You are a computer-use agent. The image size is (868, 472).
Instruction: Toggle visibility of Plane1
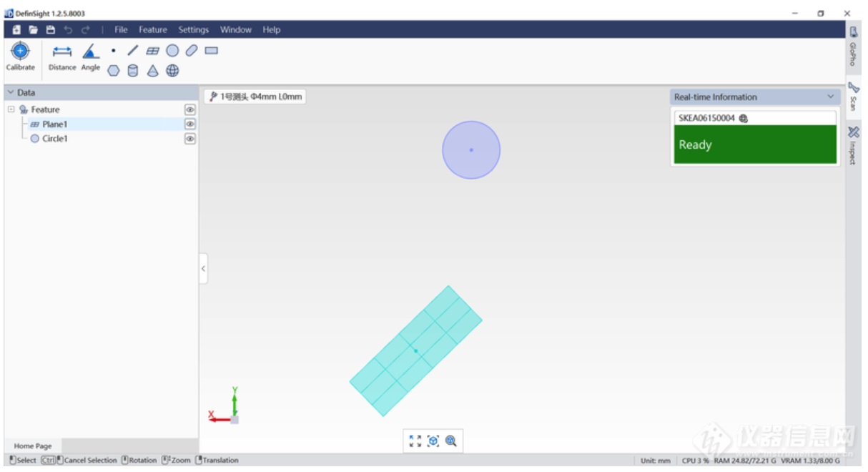click(190, 124)
